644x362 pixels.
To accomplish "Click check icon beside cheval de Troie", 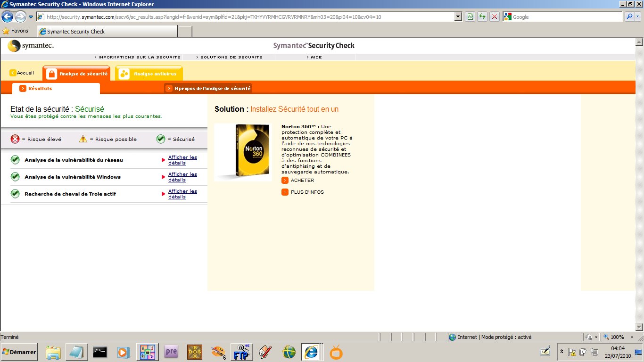I will tap(15, 194).
